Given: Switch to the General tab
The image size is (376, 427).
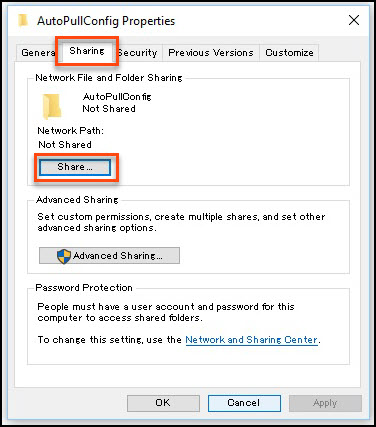Looking at the screenshot, I should pos(38,53).
